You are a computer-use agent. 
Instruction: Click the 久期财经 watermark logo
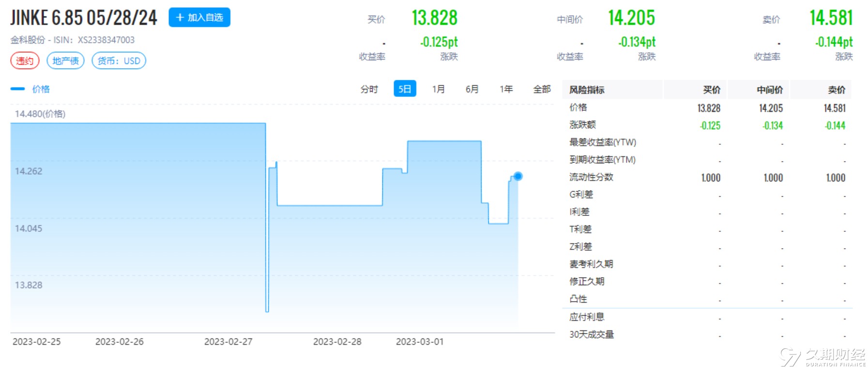tap(822, 357)
